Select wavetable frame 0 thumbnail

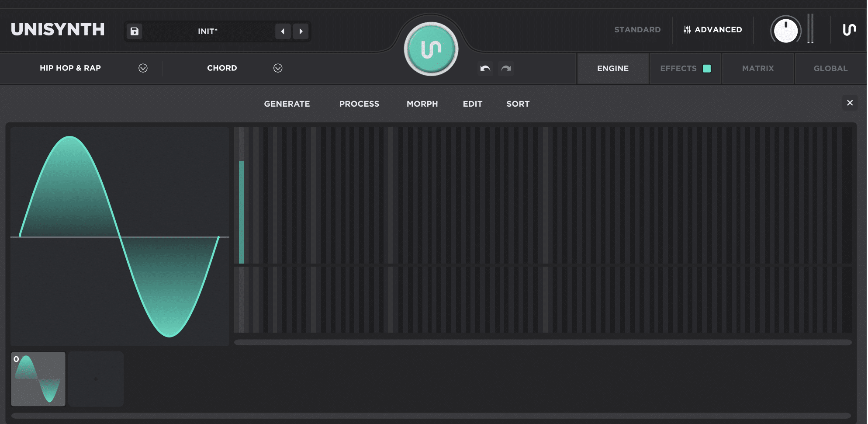(x=38, y=379)
